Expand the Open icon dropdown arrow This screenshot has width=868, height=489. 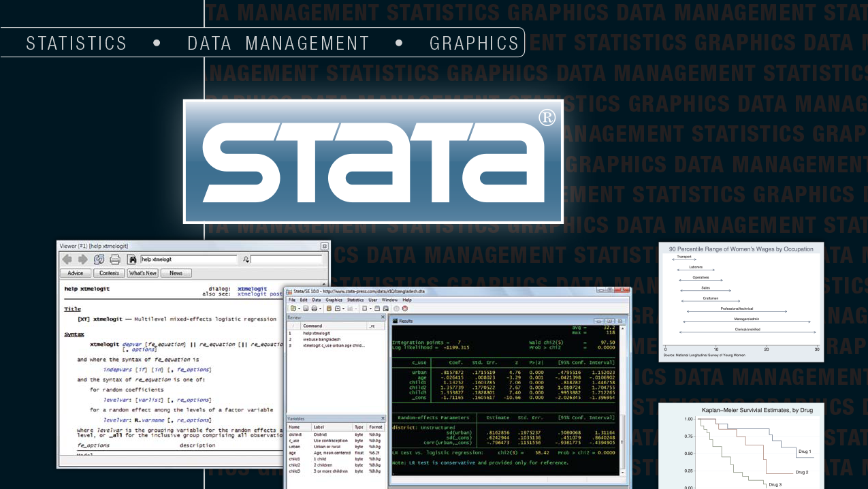pos(299,309)
